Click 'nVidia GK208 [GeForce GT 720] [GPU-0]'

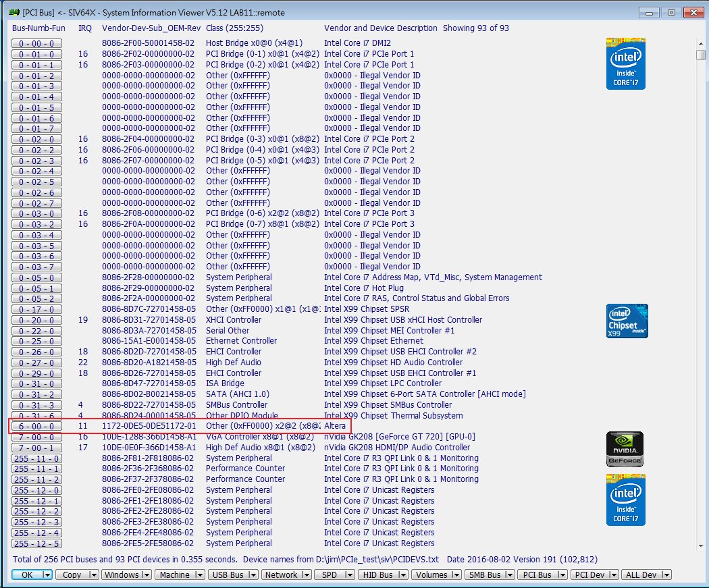click(399, 437)
